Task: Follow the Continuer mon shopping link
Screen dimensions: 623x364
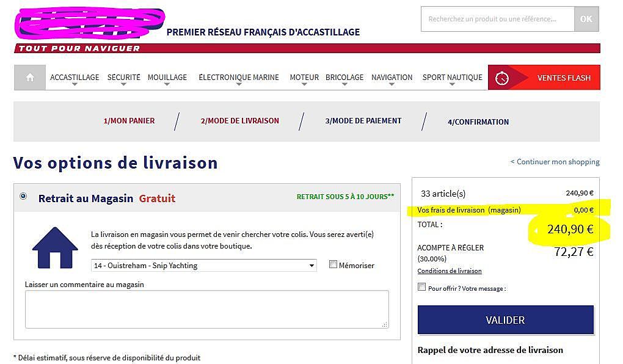Action: coord(555,162)
